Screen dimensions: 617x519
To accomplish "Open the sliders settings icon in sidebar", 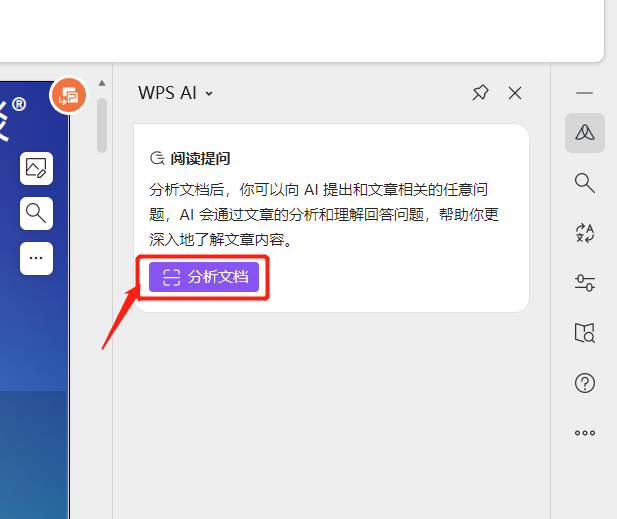I will (x=585, y=283).
